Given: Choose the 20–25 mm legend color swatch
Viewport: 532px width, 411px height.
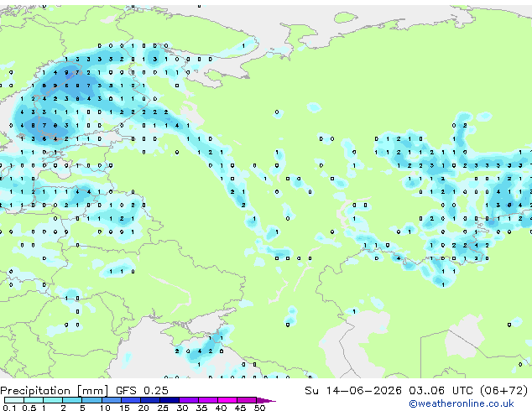Looking at the screenshot, I should click(x=149, y=400).
